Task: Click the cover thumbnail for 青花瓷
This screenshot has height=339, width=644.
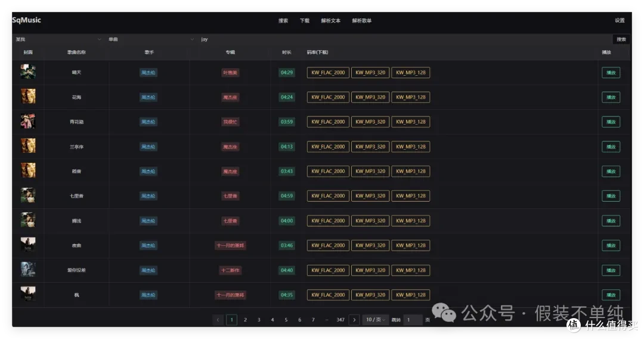Action: pyautogui.click(x=28, y=121)
